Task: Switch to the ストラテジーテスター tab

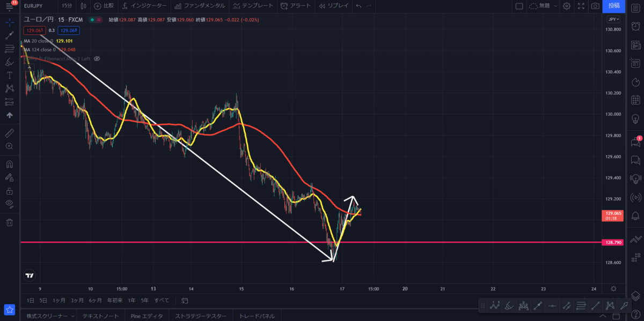Action: click(202, 316)
